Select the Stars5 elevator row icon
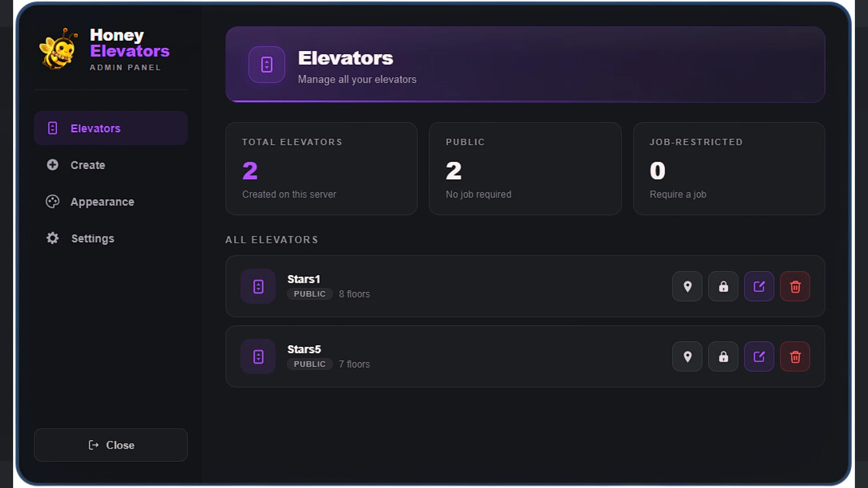The width and height of the screenshot is (868, 488). pyautogui.click(x=258, y=357)
